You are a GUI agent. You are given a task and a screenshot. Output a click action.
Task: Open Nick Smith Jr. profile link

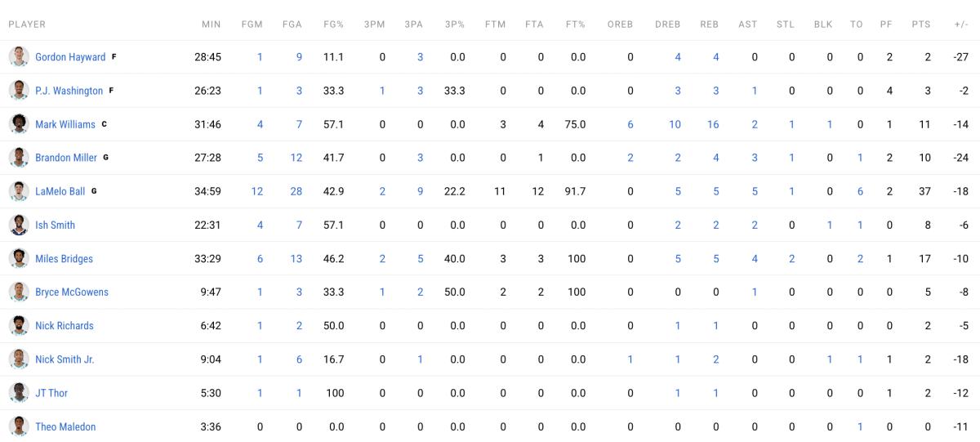pos(65,359)
